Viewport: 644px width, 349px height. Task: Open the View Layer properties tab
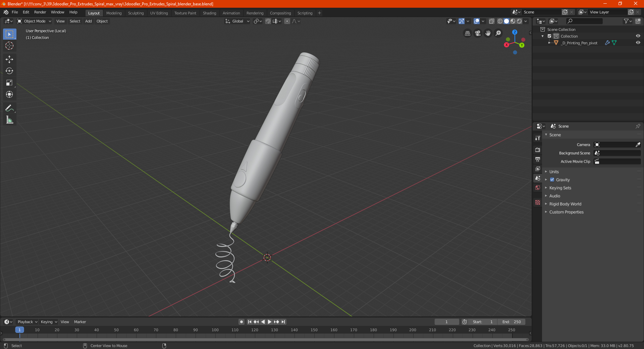tap(538, 168)
